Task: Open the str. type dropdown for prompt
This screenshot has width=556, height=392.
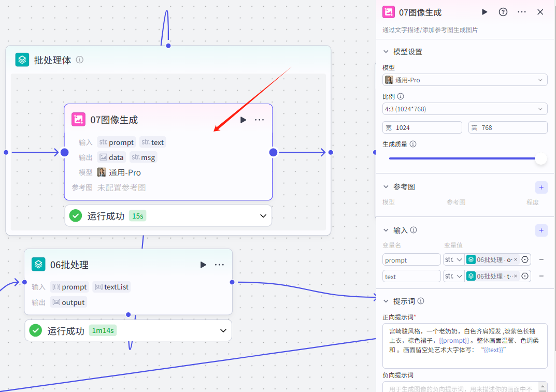Action: click(453, 259)
